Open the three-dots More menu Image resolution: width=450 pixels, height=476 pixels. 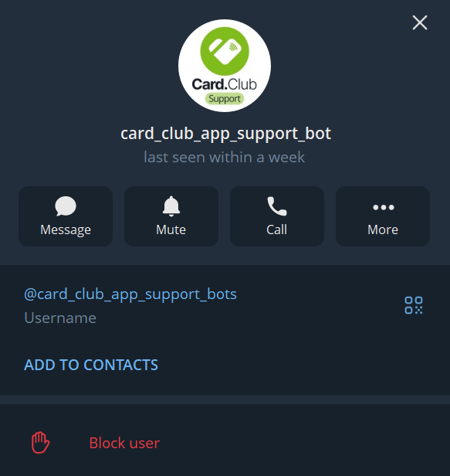coord(384,207)
